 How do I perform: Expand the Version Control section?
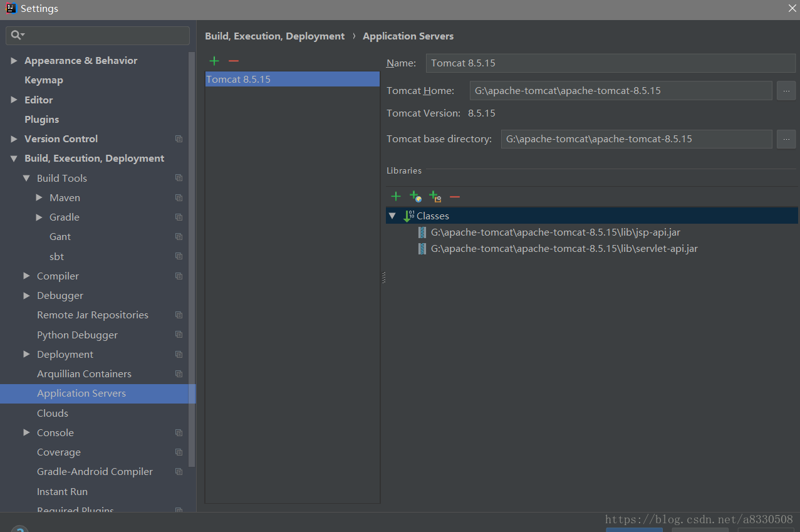pyautogui.click(x=14, y=139)
